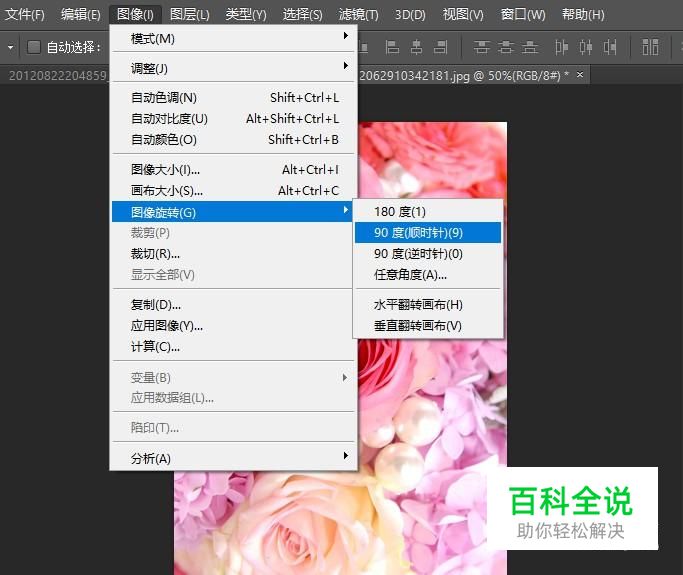Choose 自动色调(N) from the menu

234,98
